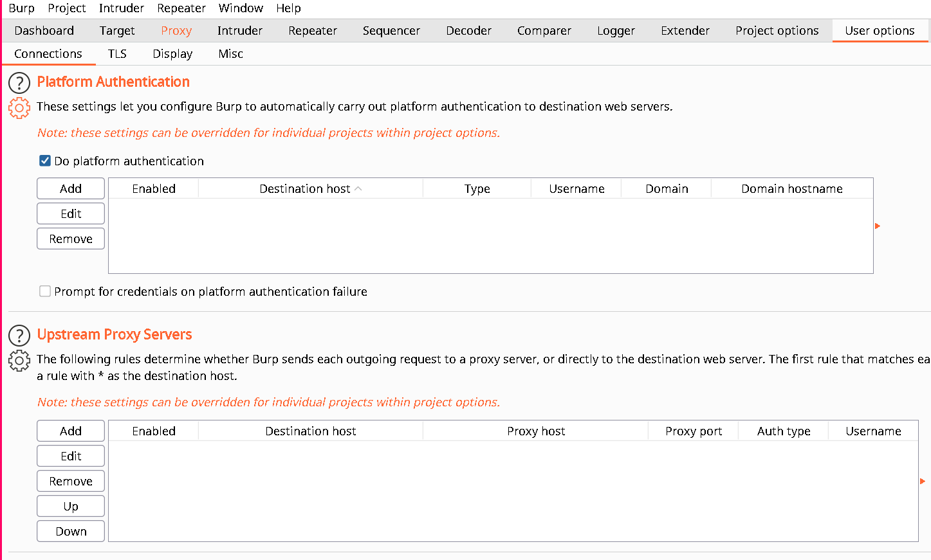Click Proxy port column header

pyautogui.click(x=694, y=431)
